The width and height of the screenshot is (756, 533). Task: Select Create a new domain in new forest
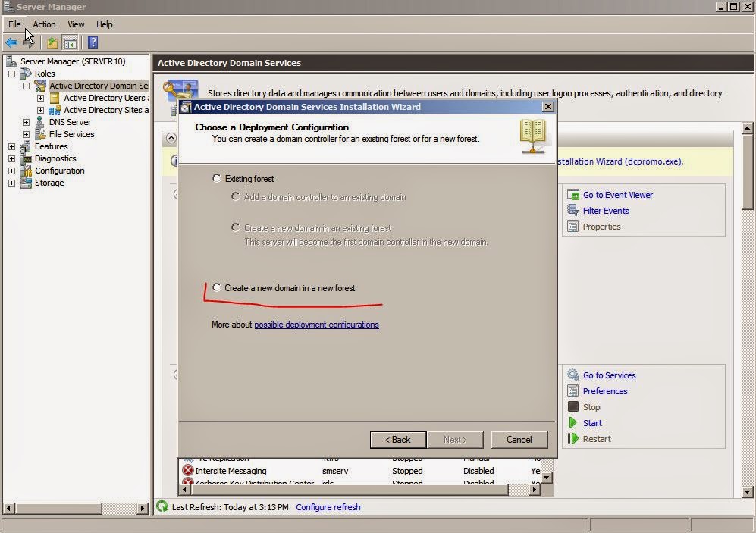click(x=217, y=287)
